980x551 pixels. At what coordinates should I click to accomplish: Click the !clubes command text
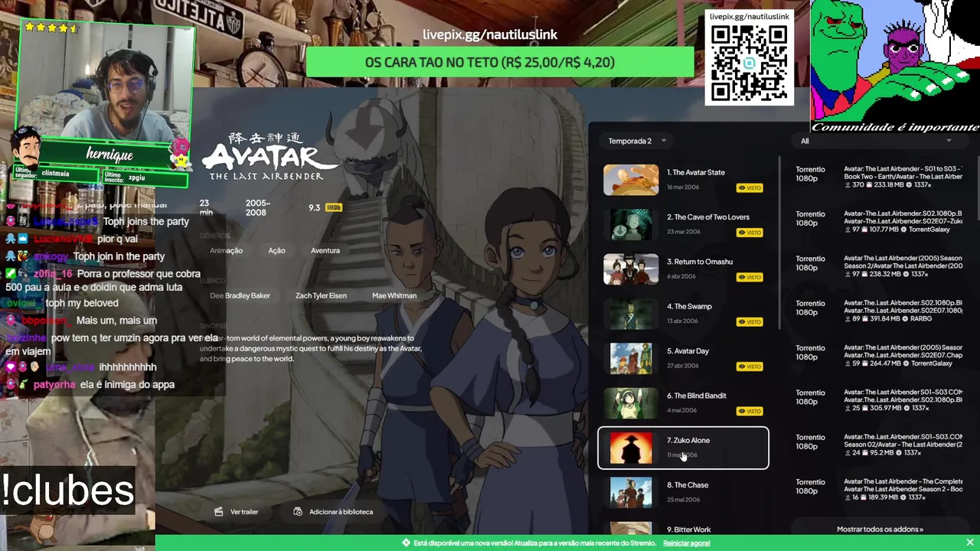68,491
